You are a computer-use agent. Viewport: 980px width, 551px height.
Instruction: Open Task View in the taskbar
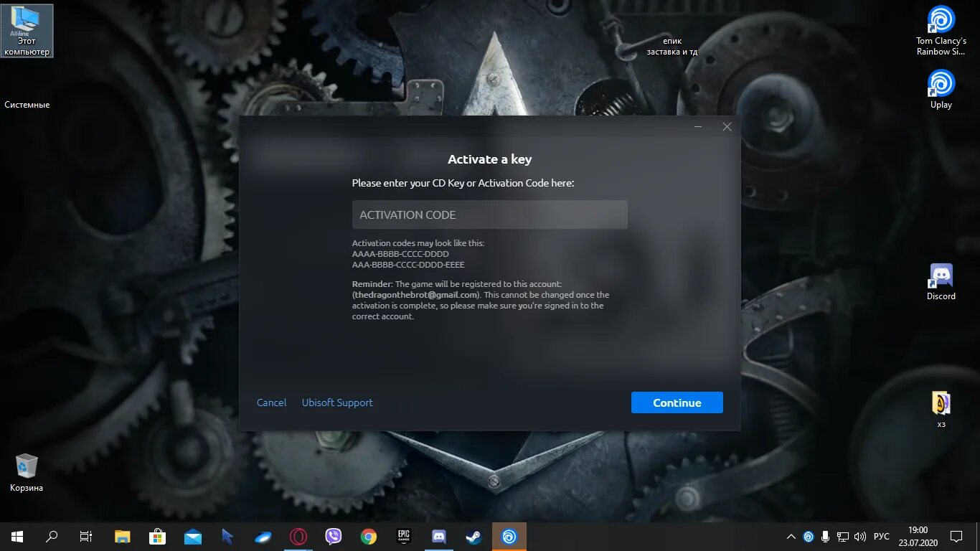(86, 537)
